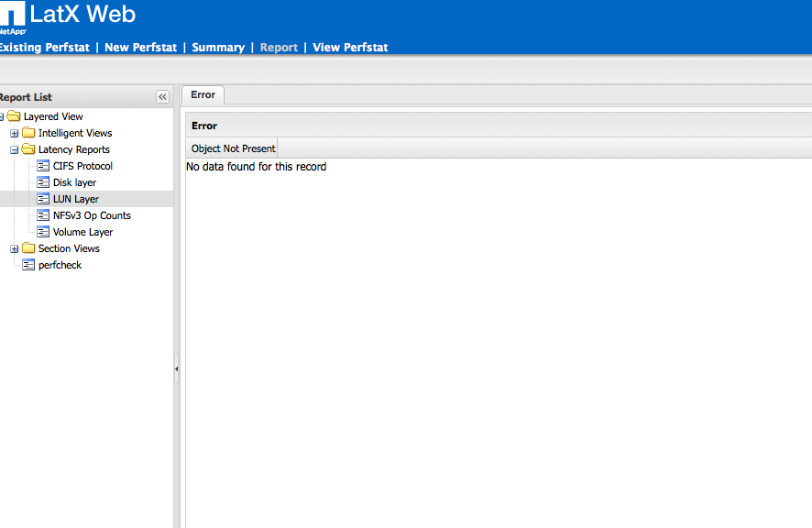Image resolution: width=812 pixels, height=528 pixels.
Task: Click the Error panel title
Action: point(204,126)
